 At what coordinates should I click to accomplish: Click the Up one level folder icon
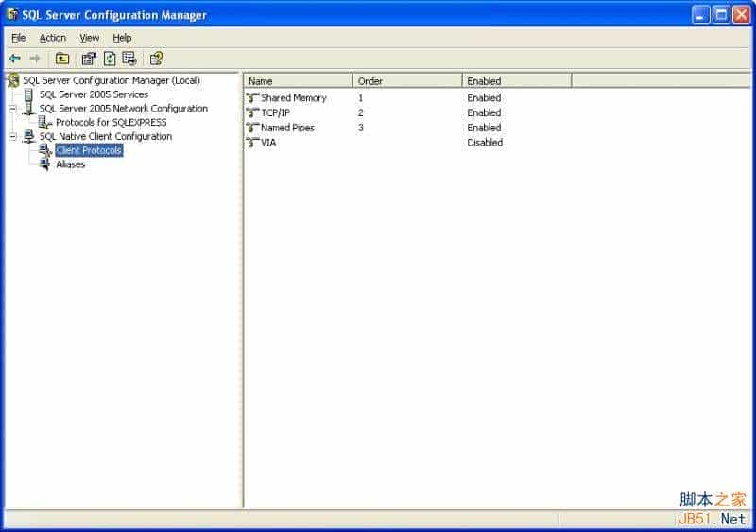62,59
